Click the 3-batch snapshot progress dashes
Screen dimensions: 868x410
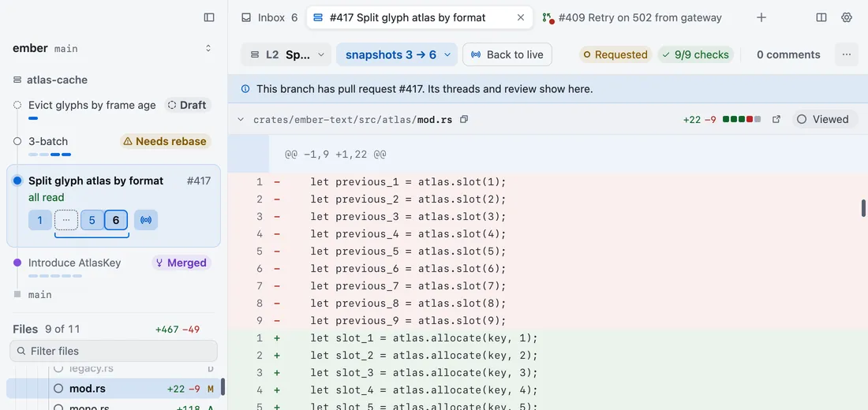pos(50,155)
